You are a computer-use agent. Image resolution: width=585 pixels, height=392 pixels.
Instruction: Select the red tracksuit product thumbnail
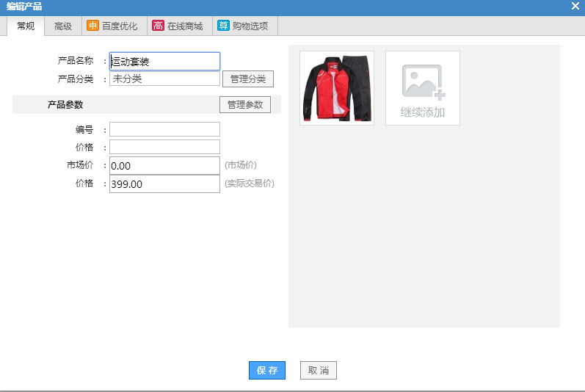tap(337, 88)
